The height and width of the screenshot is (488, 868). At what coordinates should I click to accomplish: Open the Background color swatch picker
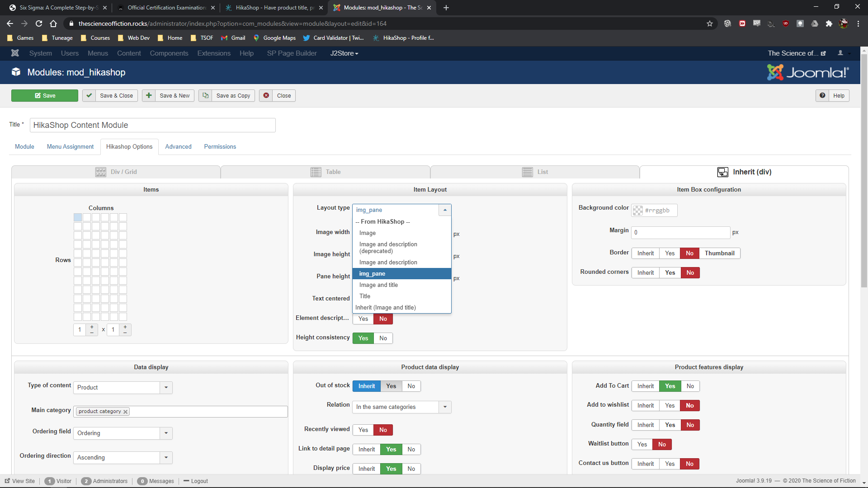click(637, 211)
